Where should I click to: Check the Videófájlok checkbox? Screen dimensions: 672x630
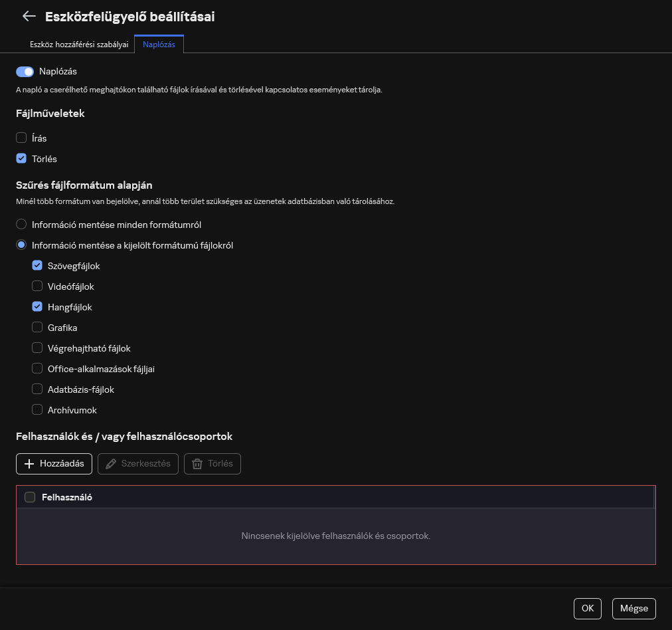click(x=37, y=286)
